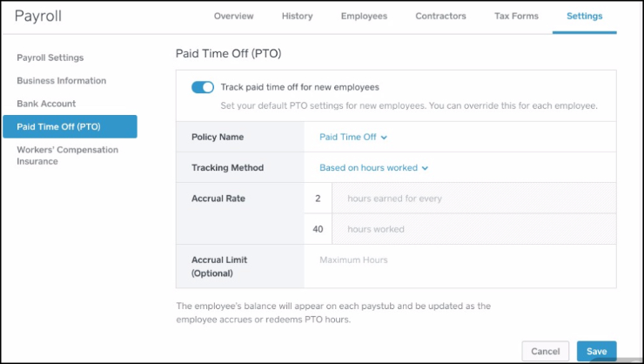The height and width of the screenshot is (364, 644).
Task: Click chevron next to Paid Time Off
Action: point(384,137)
